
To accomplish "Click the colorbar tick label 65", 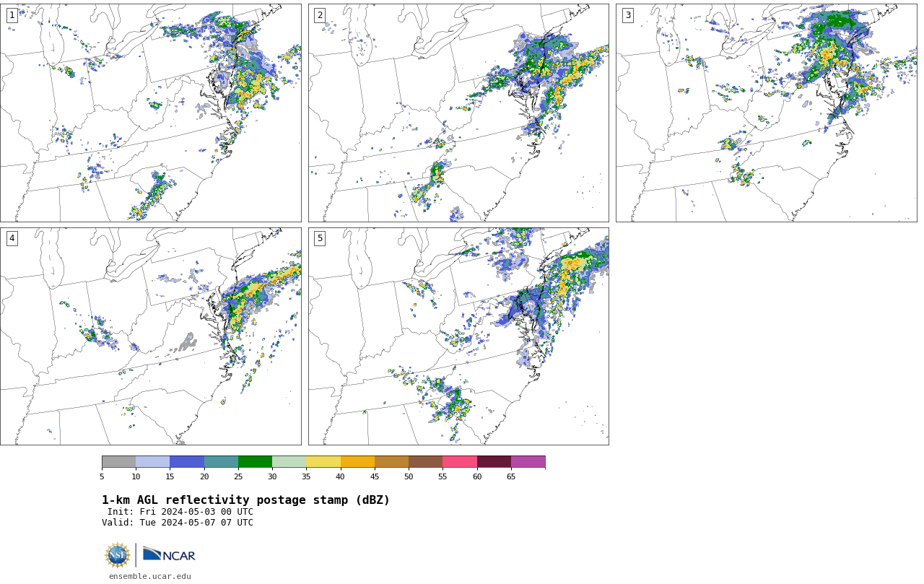I will click(x=511, y=476).
